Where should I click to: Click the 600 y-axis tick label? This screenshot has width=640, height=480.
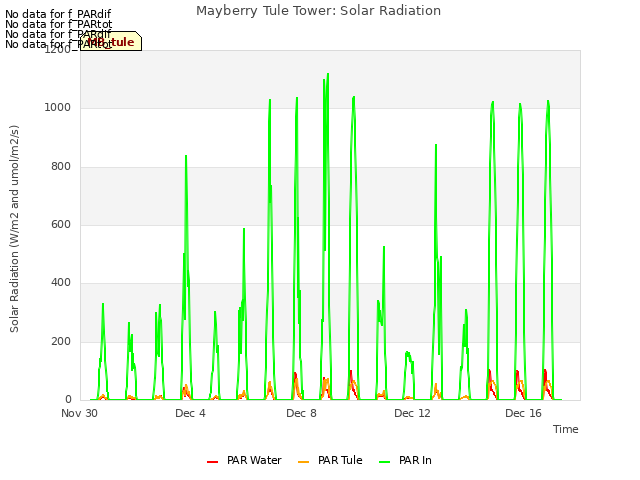[61, 224]
